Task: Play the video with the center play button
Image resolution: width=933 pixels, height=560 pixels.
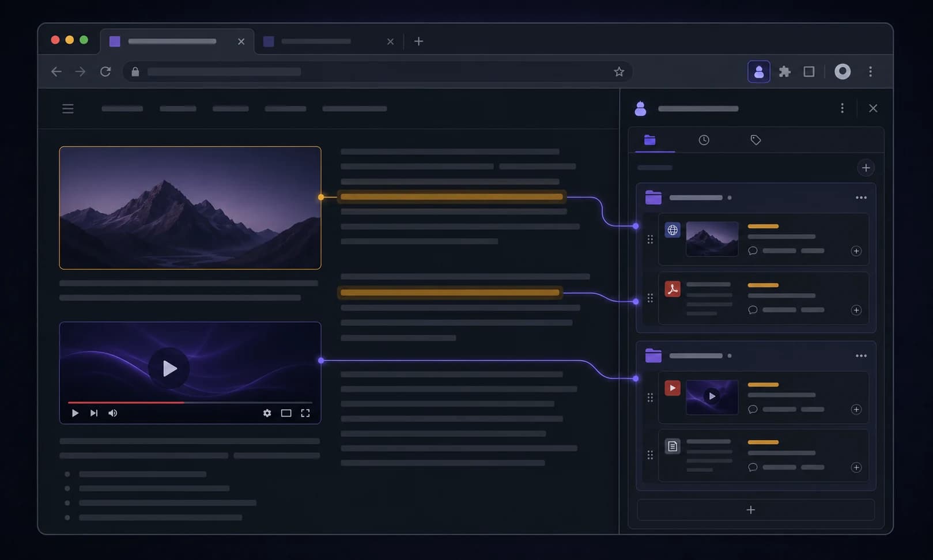Action: pyautogui.click(x=169, y=368)
